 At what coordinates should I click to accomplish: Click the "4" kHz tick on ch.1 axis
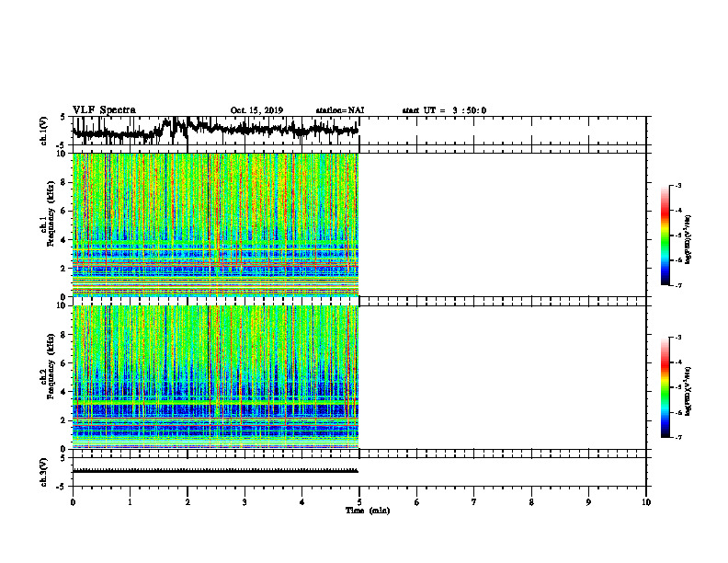[x=64, y=240]
